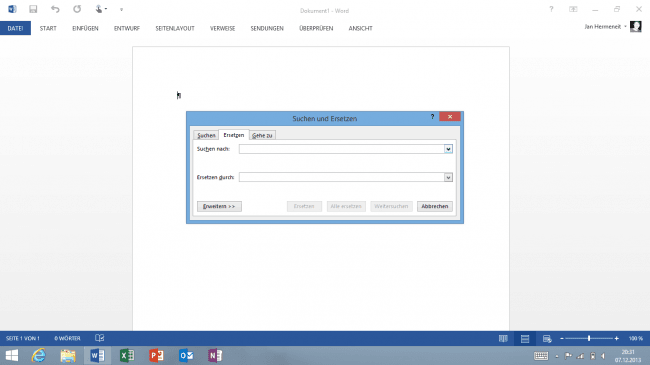The image size is (650, 365).
Task: Click the volume speaker tray icon
Action: (604, 356)
